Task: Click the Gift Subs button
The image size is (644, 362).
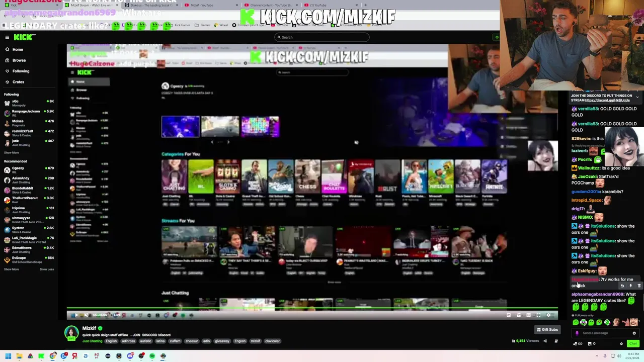Action: coord(547,329)
